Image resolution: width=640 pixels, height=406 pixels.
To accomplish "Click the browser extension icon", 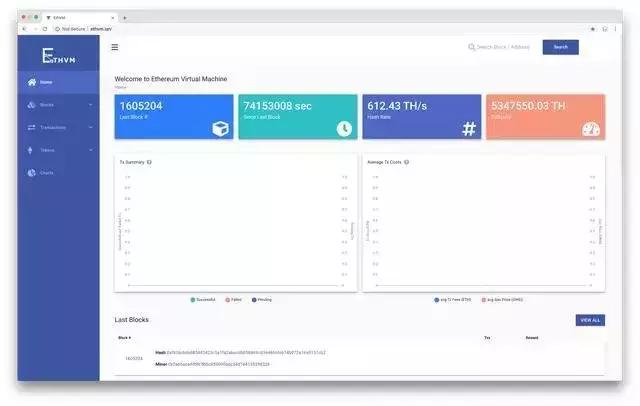I will coord(605,29).
